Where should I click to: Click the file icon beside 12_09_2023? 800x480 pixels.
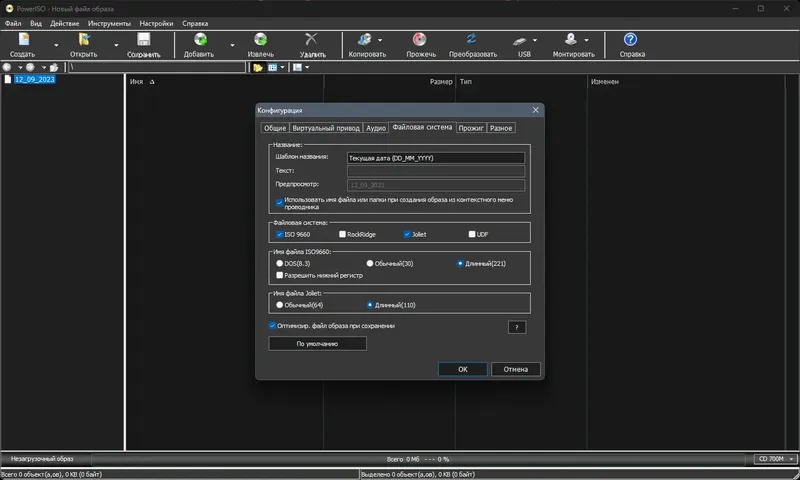point(8,80)
